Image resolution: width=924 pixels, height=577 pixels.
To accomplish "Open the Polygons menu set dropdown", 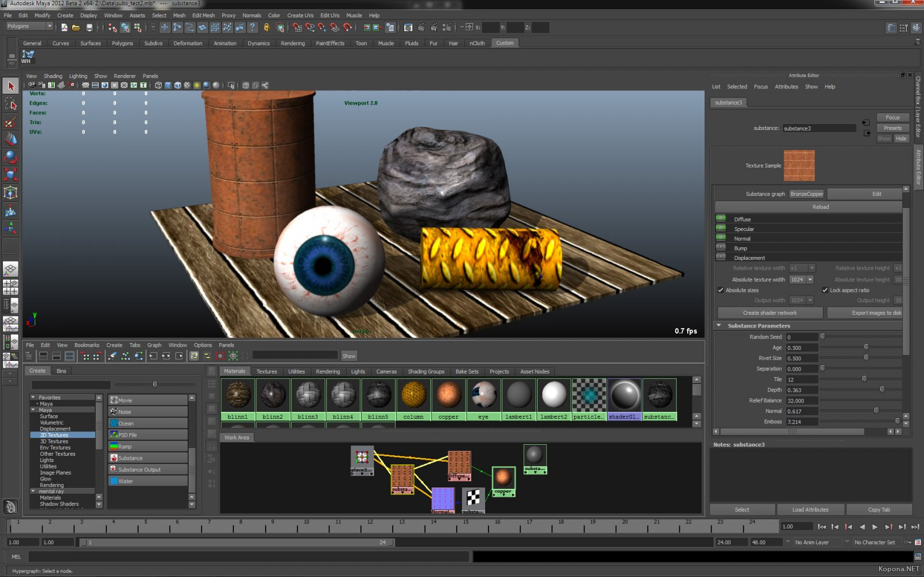I will click(29, 26).
